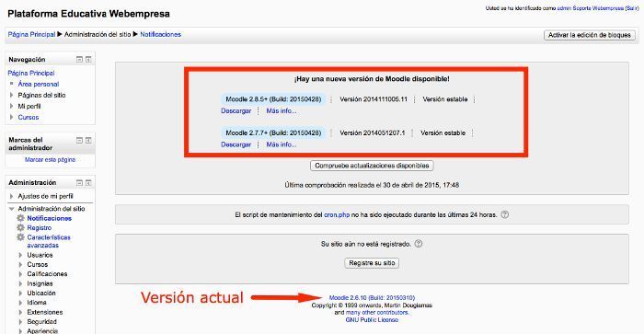Expand Mi perfil in navigation tree
Image resolution: width=644 pixels, height=334 pixels.
11,106
